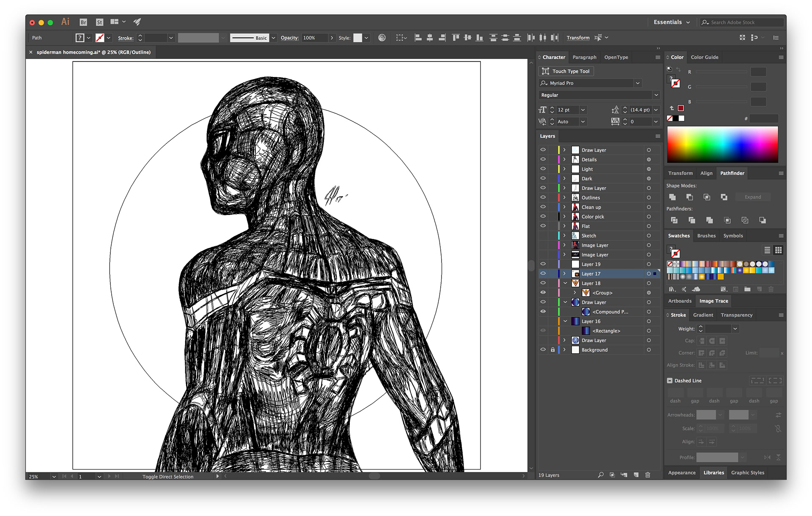Unlock the Background layer
812x516 pixels.
tap(553, 350)
